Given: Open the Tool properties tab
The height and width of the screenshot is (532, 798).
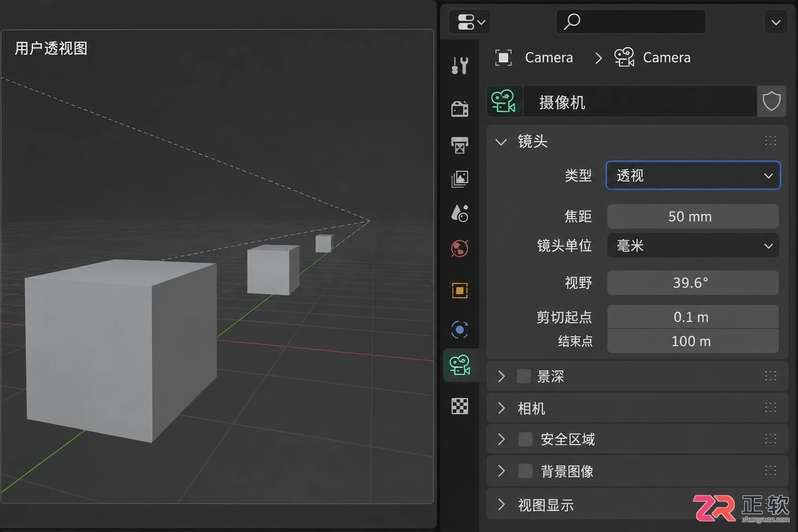Looking at the screenshot, I should tap(459, 65).
